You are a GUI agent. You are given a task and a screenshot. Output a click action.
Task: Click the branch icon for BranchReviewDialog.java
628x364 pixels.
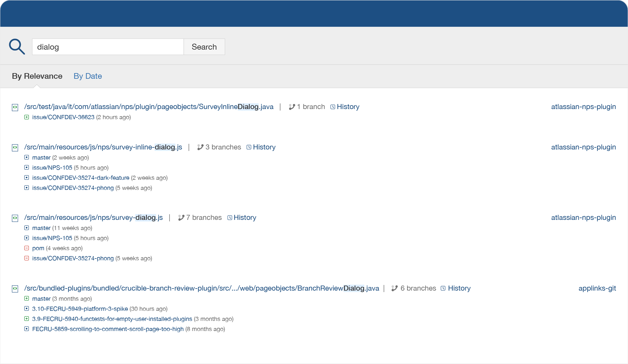click(394, 288)
